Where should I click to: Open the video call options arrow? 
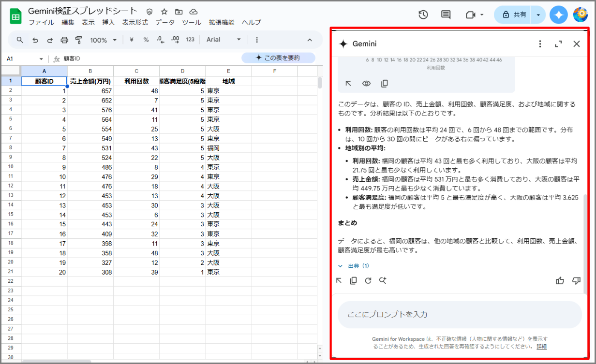coord(482,15)
